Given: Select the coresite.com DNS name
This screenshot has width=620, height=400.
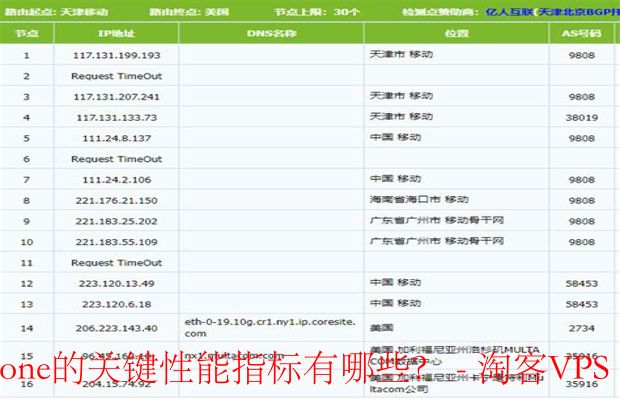Looking at the screenshot, I should [x=270, y=328].
